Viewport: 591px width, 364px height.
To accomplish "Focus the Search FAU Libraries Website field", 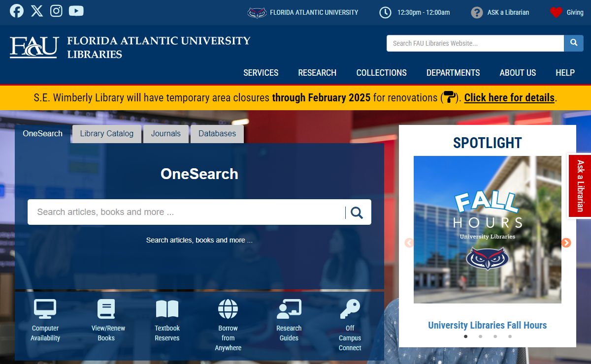I will (x=475, y=43).
